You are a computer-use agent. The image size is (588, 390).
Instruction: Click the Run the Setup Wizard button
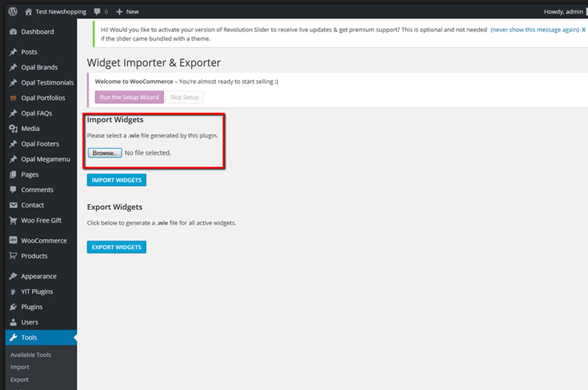point(129,97)
